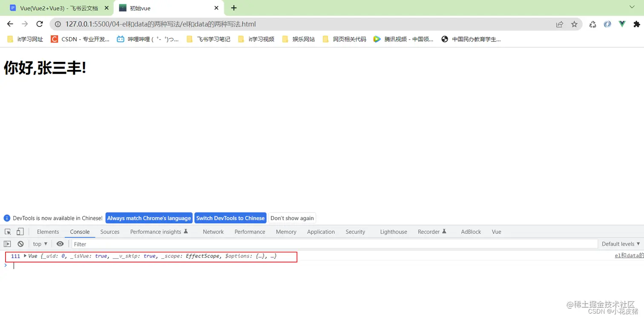The height and width of the screenshot is (318, 644).
Task: Select the Console panel tab
Action: click(x=80, y=232)
